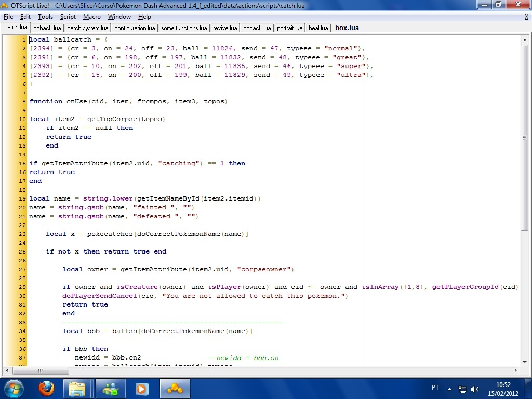This screenshot has height=399, width=532.
Task: Launch Firefox from the taskbar
Action: tap(46, 389)
